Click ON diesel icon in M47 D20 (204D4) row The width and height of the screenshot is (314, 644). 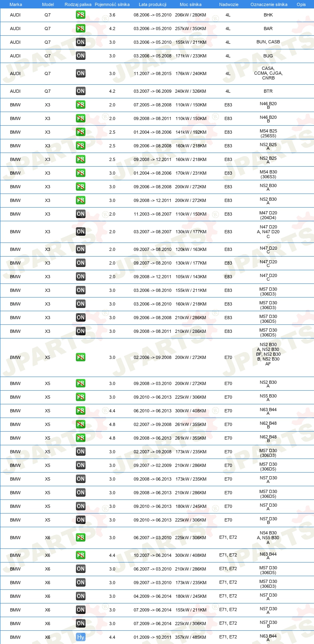point(81,214)
